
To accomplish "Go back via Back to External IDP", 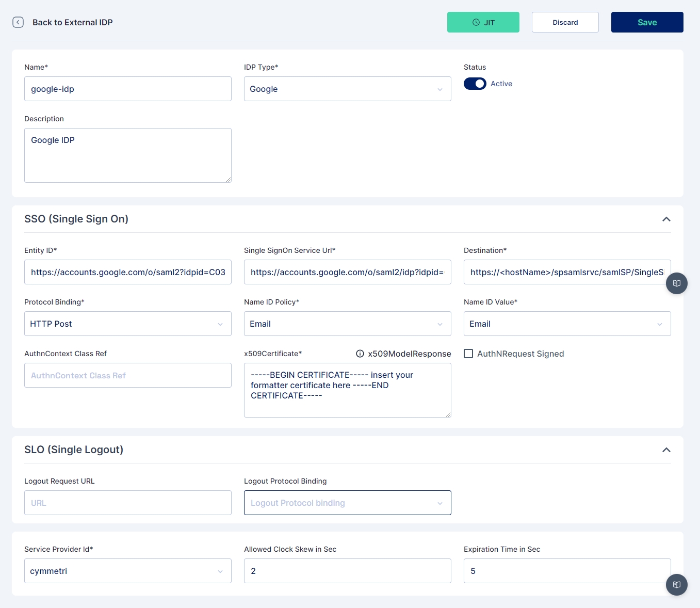I will coord(72,22).
